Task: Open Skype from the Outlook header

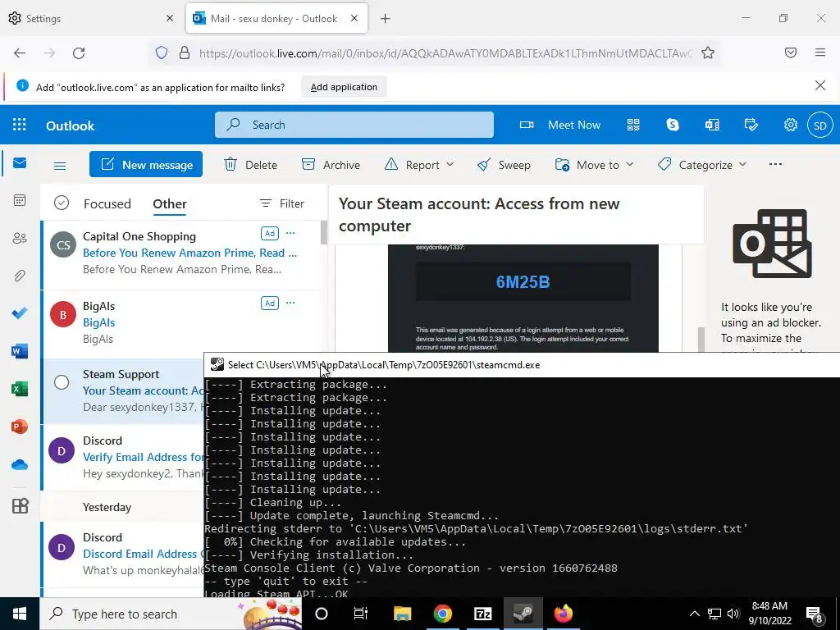Action: click(673, 125)
